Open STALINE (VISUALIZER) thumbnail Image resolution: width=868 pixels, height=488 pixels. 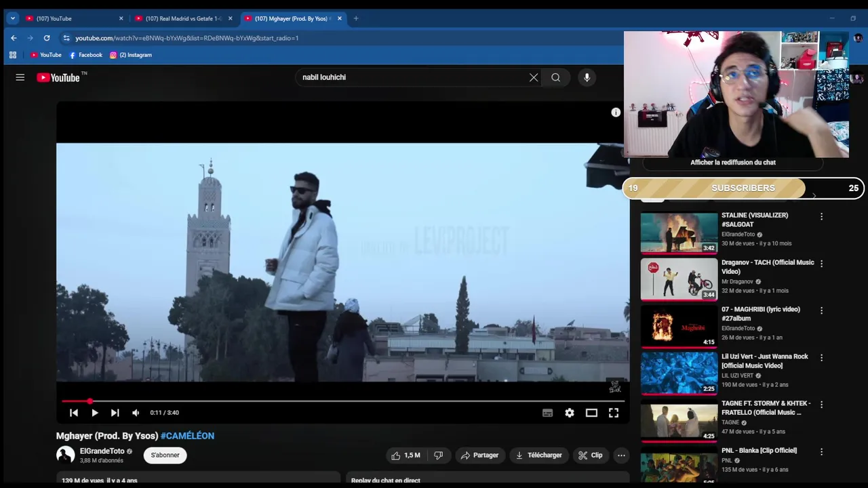coord(679,232)
